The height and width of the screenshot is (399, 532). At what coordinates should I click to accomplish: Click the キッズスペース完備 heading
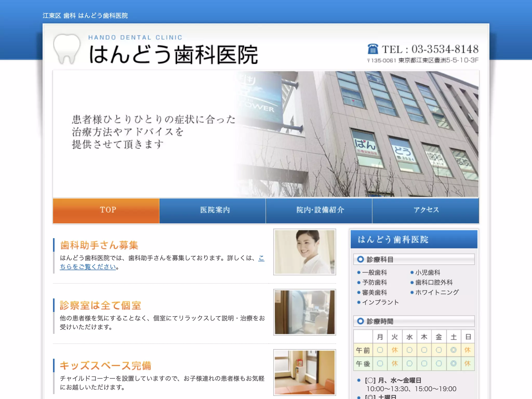(105, 365)
